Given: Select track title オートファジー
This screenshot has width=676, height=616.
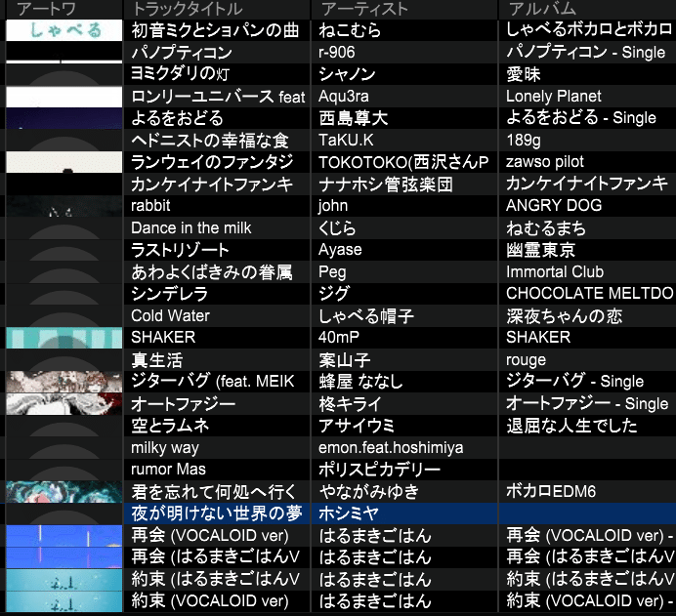Looking at the screenshot, I should 184,403.
